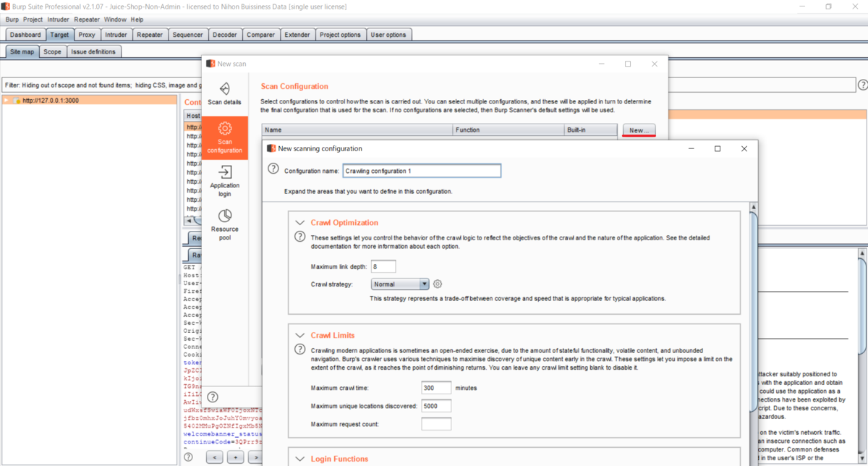Switch to Dashboard tab
Screen dimensions: 868x466
tap(25, 35)
